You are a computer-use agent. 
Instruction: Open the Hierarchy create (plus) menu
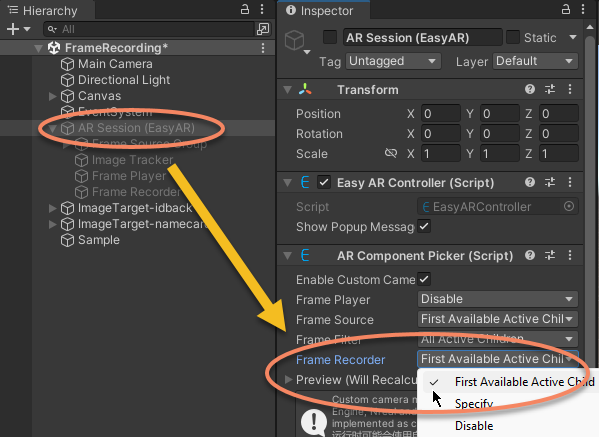pos(18,29)
